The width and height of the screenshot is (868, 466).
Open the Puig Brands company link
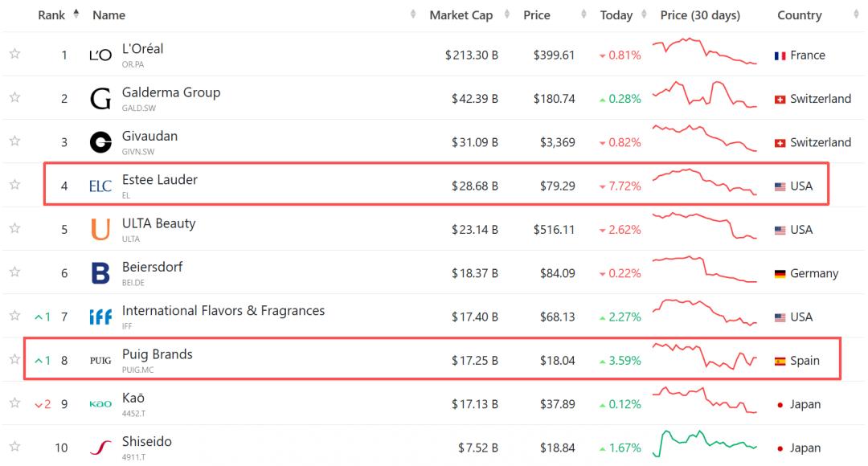pos(157,354)
